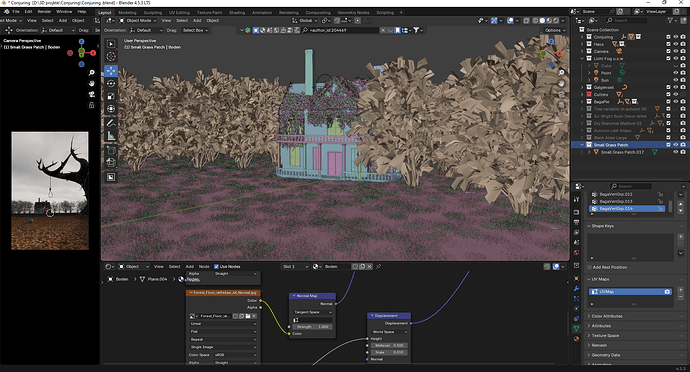Open the filter funnel in viewport header
690x372 pixels.
click(418, 30)
